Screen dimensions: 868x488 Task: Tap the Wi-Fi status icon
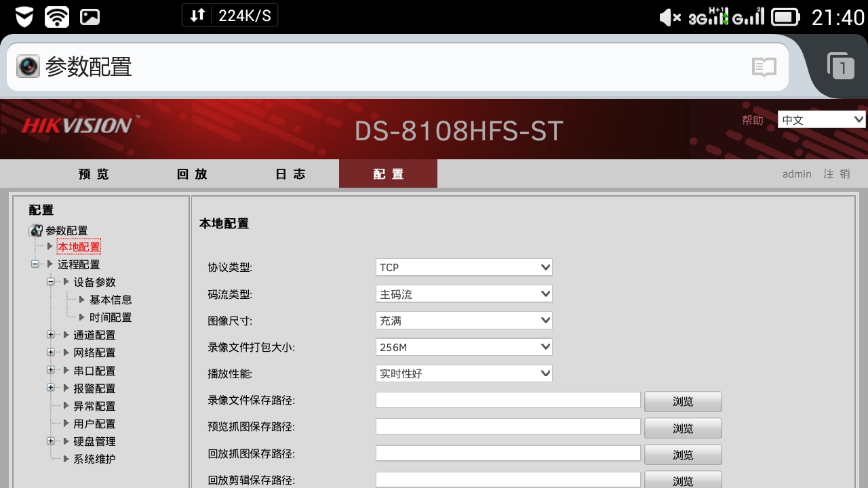57,17
